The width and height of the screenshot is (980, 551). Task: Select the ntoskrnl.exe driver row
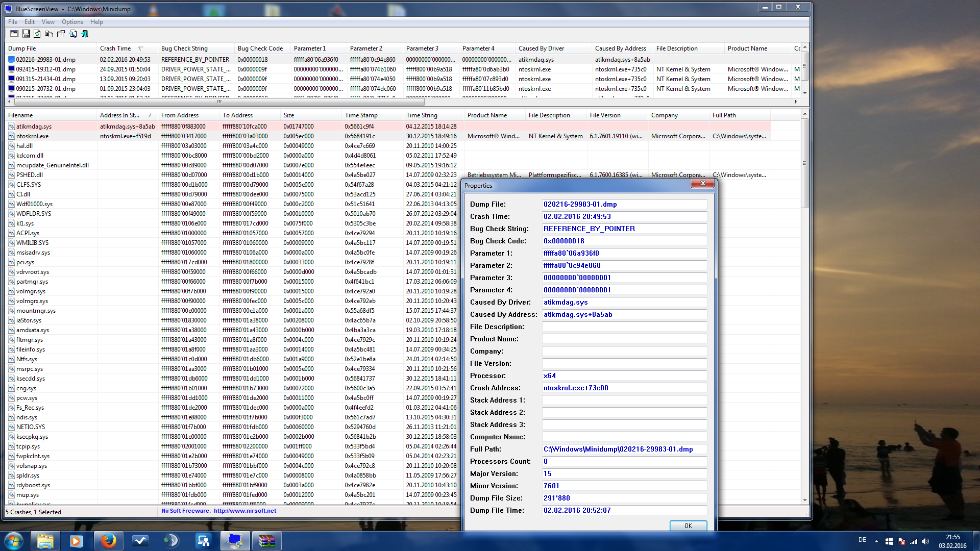[x=32, y=136]
